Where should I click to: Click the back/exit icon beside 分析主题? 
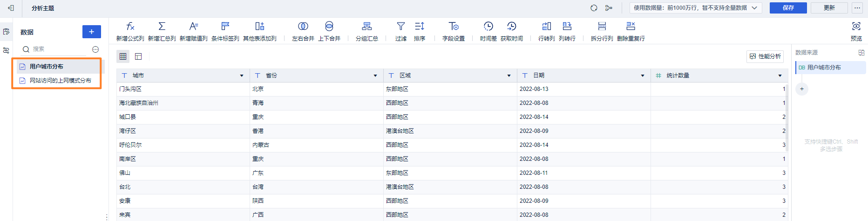tap(11, 8)
